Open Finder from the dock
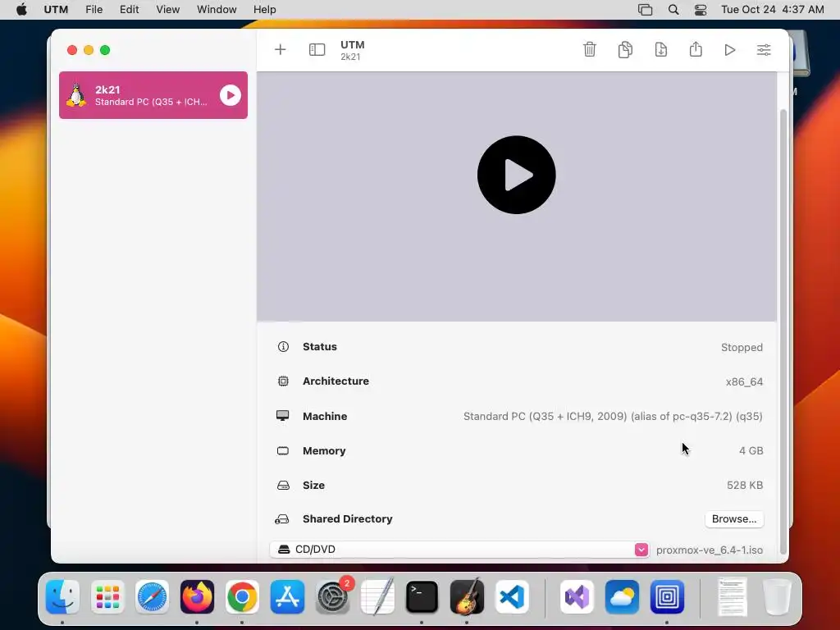The height and width of the screenshot is (630, 840). (x=62, y=597)
